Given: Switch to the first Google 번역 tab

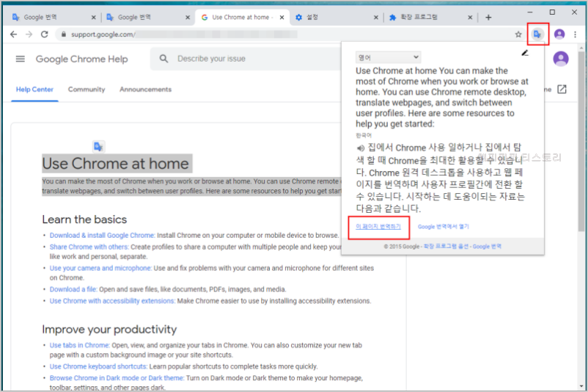Looking at the screenshot, I should (x=54, y=18).
